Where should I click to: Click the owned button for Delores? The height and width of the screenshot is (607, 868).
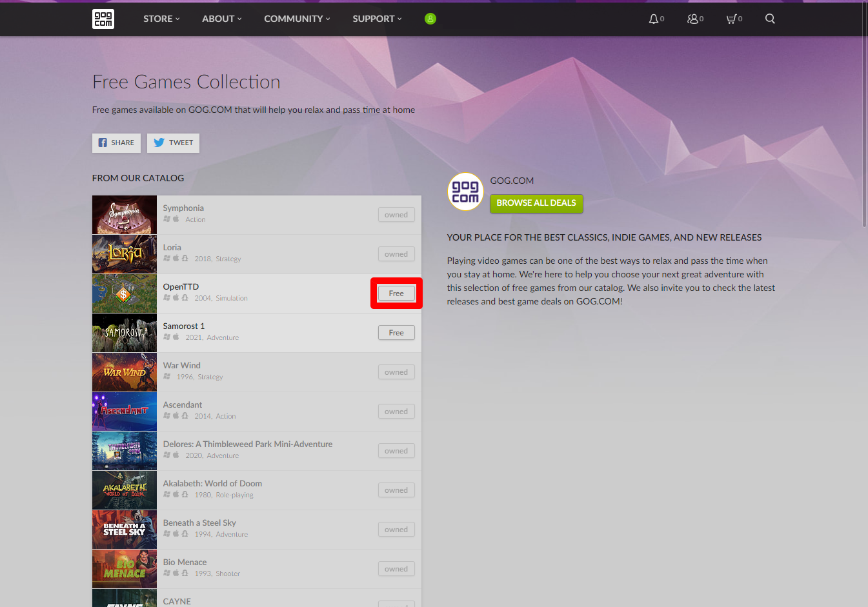(x=396, y=451)
